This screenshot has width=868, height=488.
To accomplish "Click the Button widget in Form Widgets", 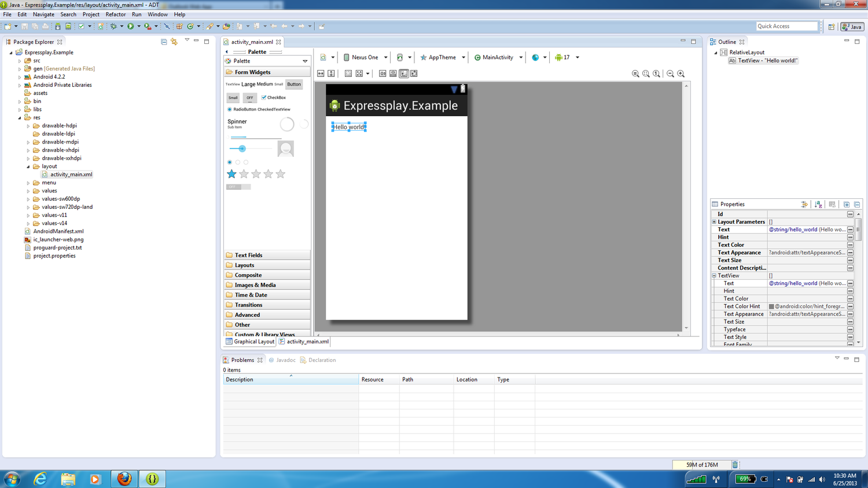I will click(294, 84).
